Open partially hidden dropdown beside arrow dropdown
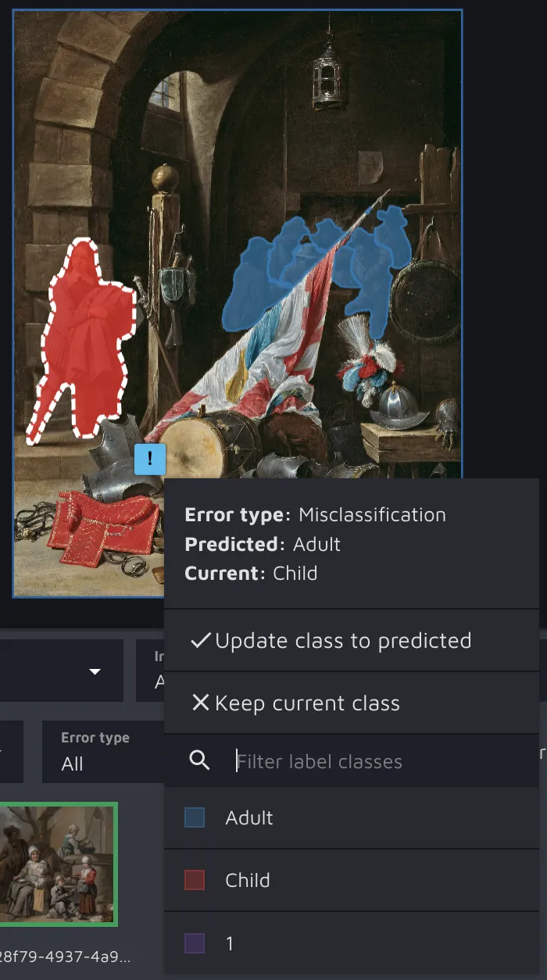 coord(150,671)
